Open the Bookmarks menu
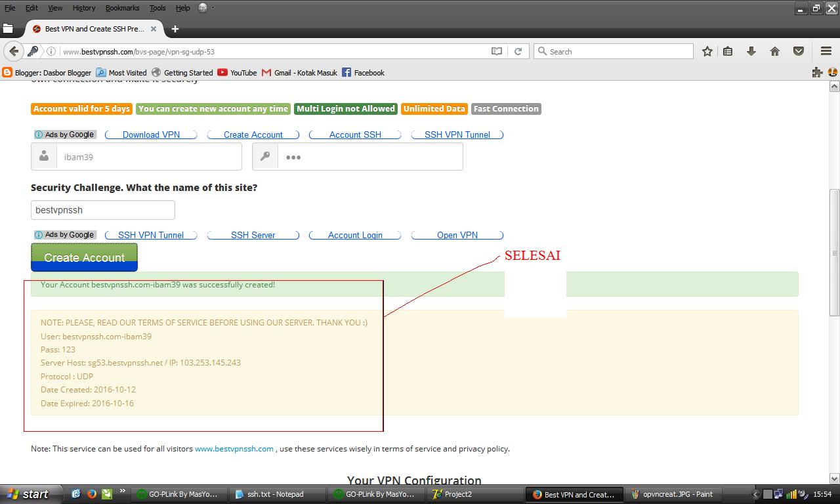840x504 pixels. [122, 8]
